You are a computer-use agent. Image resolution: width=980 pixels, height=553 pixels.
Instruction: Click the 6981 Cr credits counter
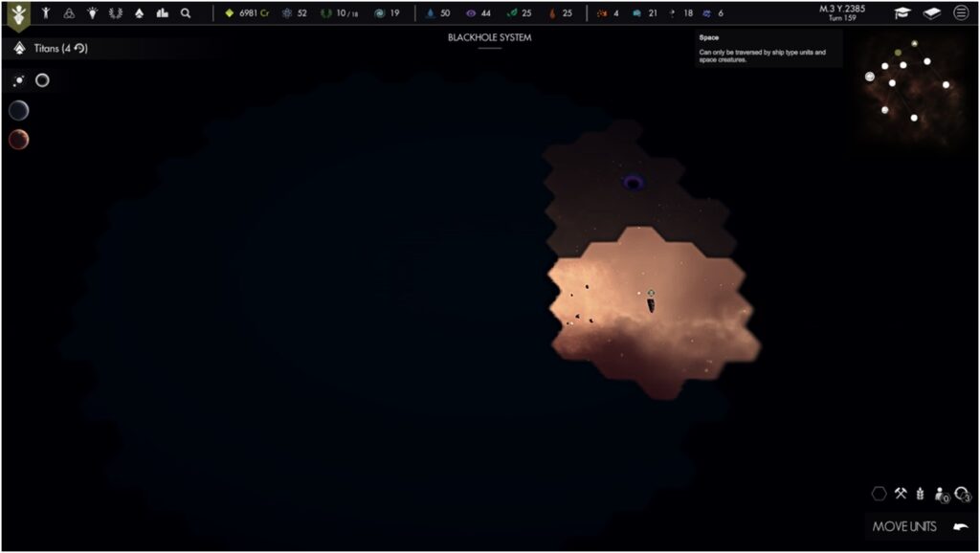coord(246,13)
